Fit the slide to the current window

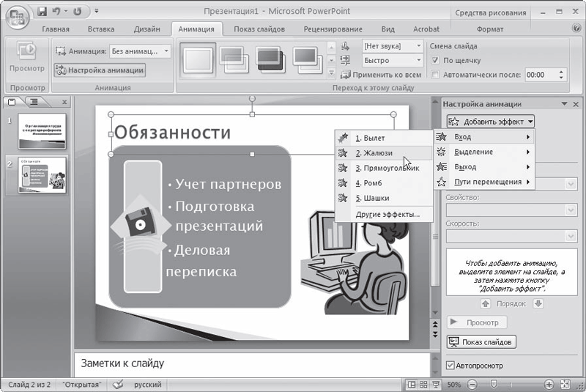coord(565,384)
